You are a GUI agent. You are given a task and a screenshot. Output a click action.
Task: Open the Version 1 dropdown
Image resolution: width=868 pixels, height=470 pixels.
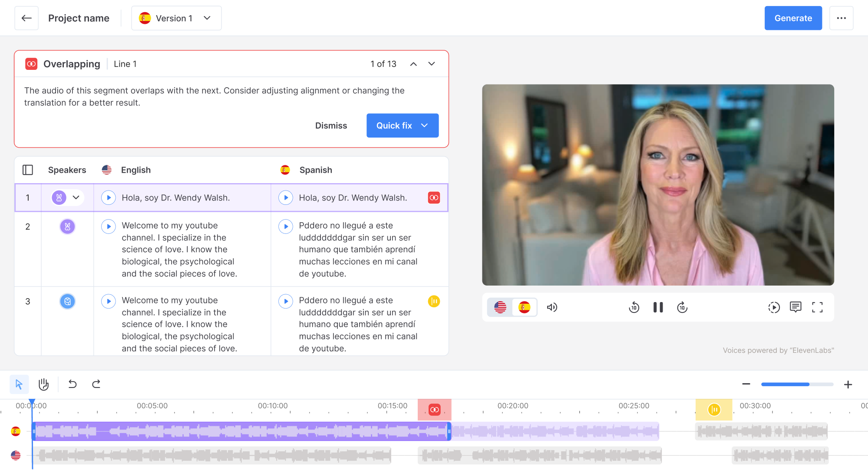tap(176, 18)
